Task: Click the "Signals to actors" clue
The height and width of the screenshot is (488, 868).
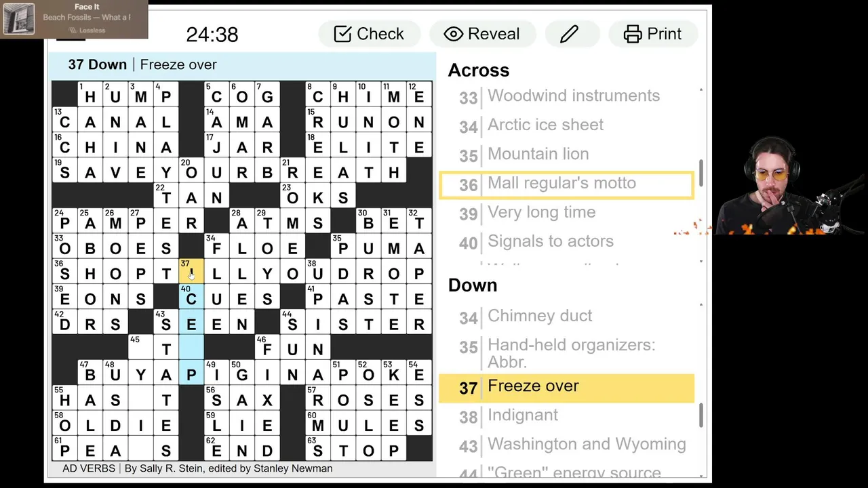Action: click(550, 241)
